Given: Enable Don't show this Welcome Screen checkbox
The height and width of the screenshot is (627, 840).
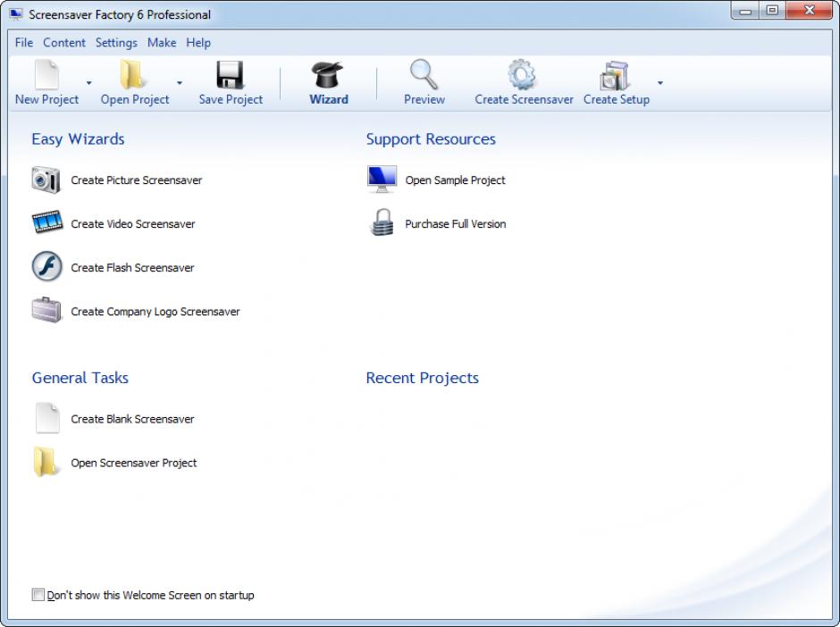Looking at the screenshot, I should [x=38, y=594].
